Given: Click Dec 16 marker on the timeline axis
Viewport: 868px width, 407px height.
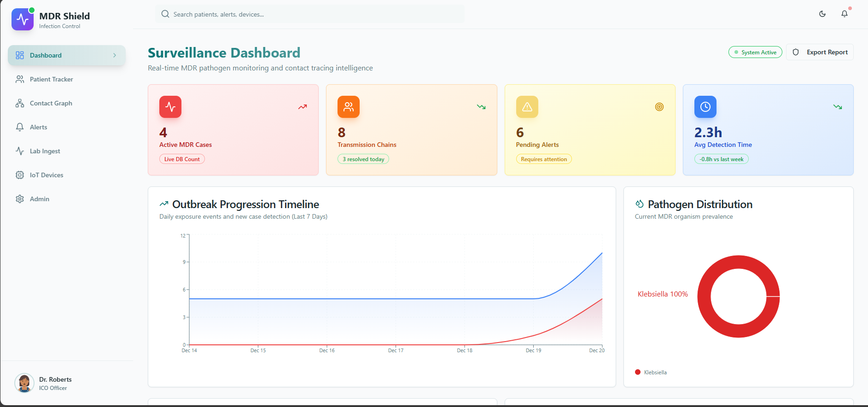Looking at the screenshot, I should click(x=327, y=350).
